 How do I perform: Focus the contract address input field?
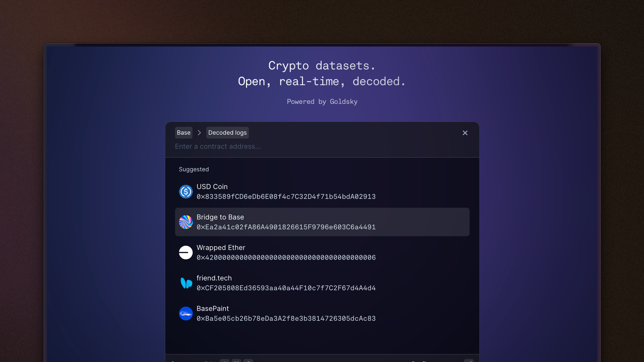[x=322, y=146]
